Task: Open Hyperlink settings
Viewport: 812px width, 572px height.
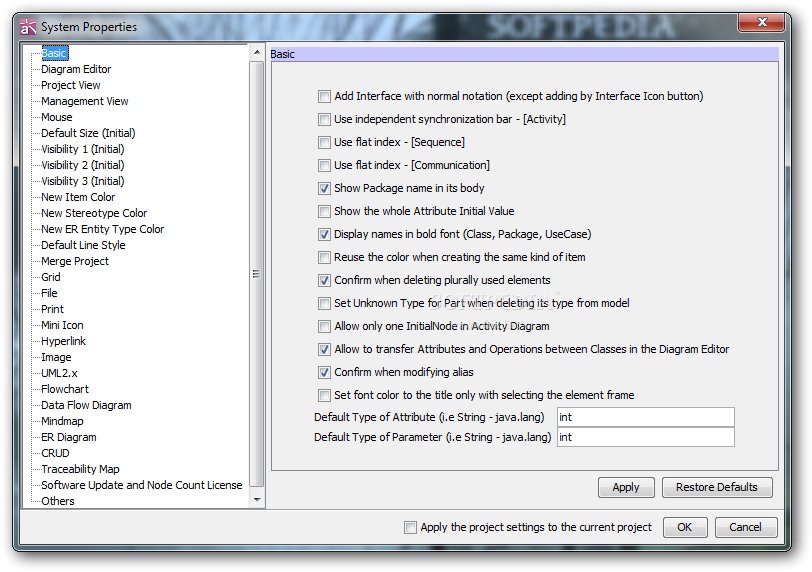Action: [63, 342]
